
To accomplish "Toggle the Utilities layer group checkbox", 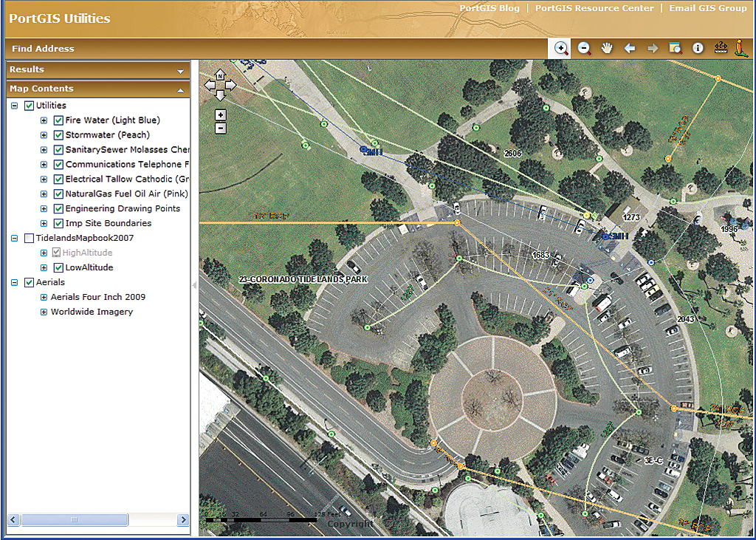I will point(29,106).
